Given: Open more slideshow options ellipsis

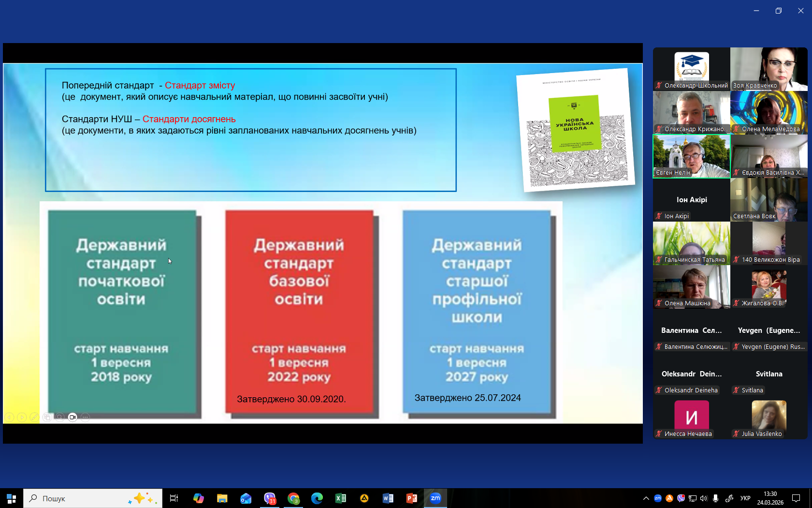Looking at the screenshot, I should pyautogui.click(x=85, y=417).
